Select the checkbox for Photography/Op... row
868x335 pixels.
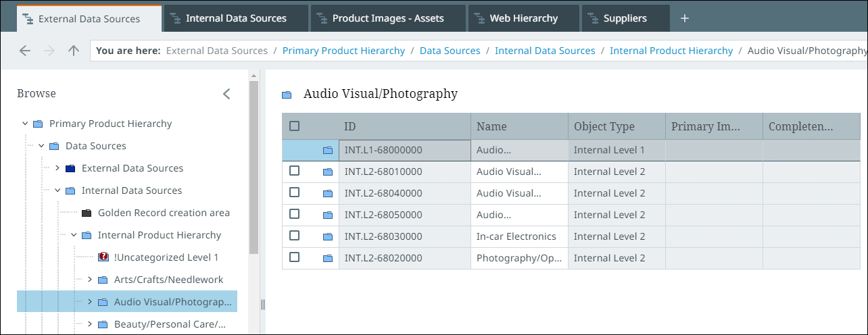(294, 257)
